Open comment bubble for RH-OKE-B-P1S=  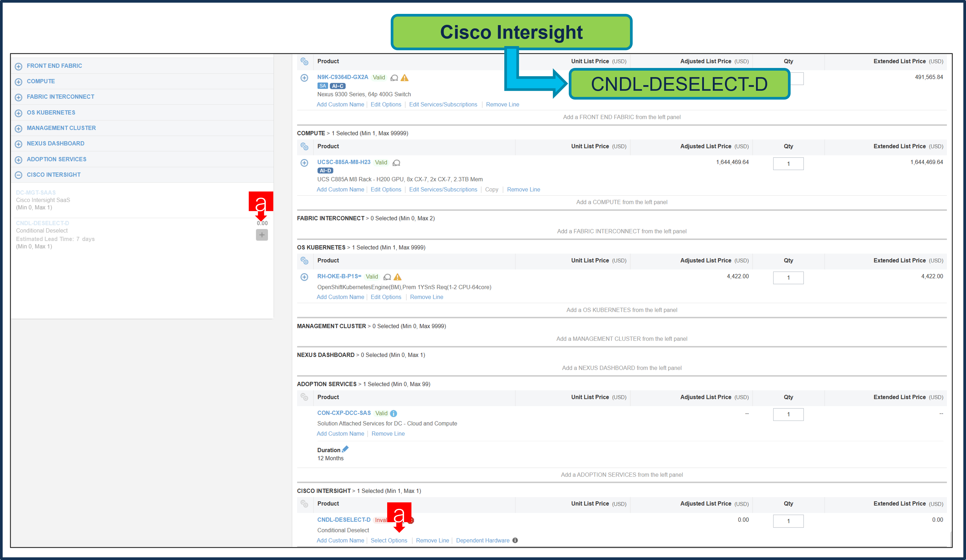pyautogui.click(x=387, y=277)
